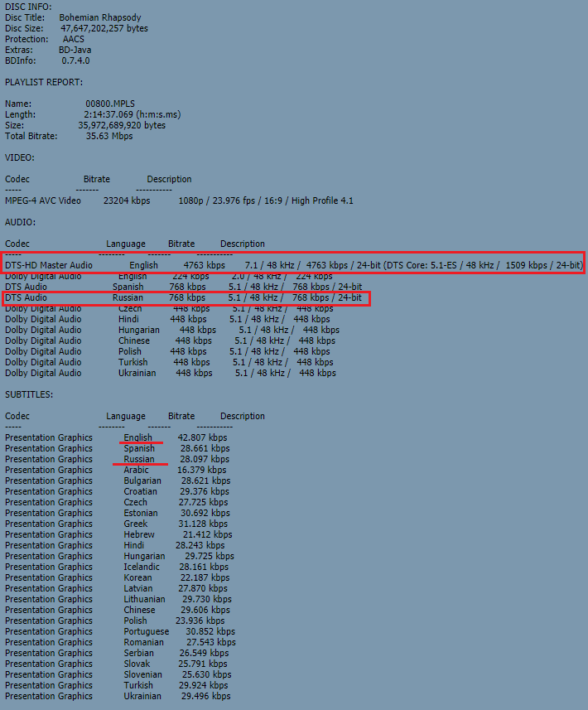Click the 'Turkish' audio language entry

(133, 362)
